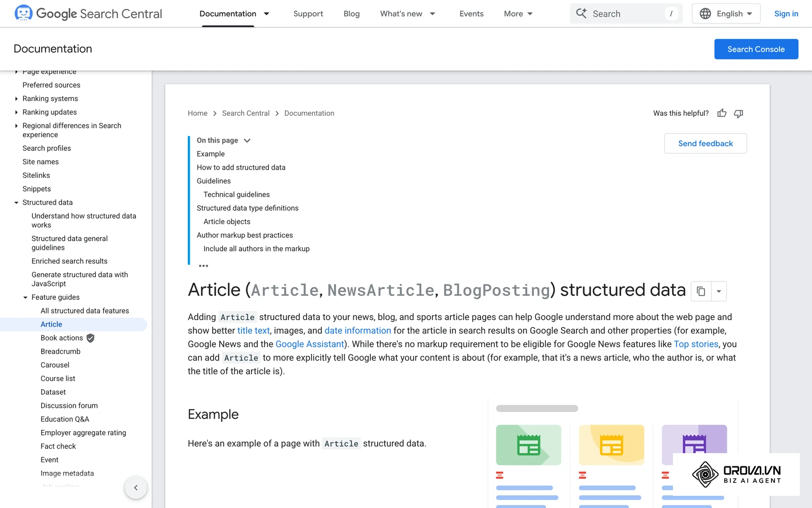Open Sitelinks in sidebar
The image size is (812, 508).
36,175
